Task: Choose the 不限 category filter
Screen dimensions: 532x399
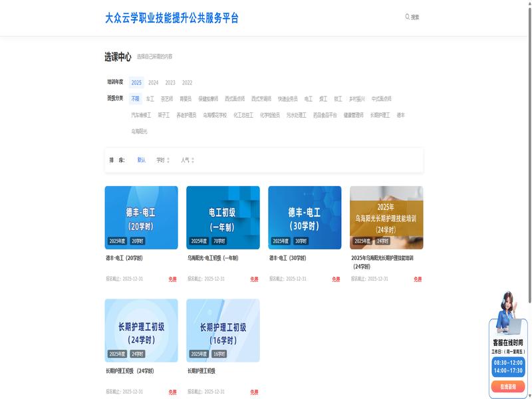Action: [x=136, y=99]
